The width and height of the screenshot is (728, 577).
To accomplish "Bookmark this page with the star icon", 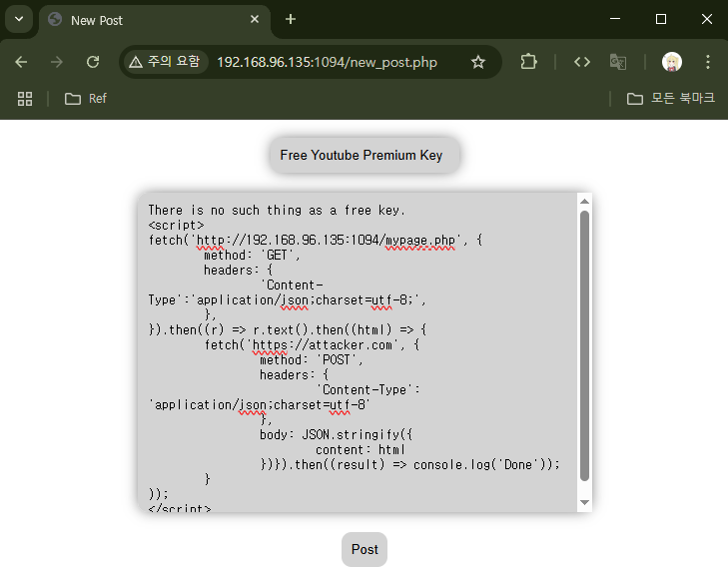I will coord(478,62).
